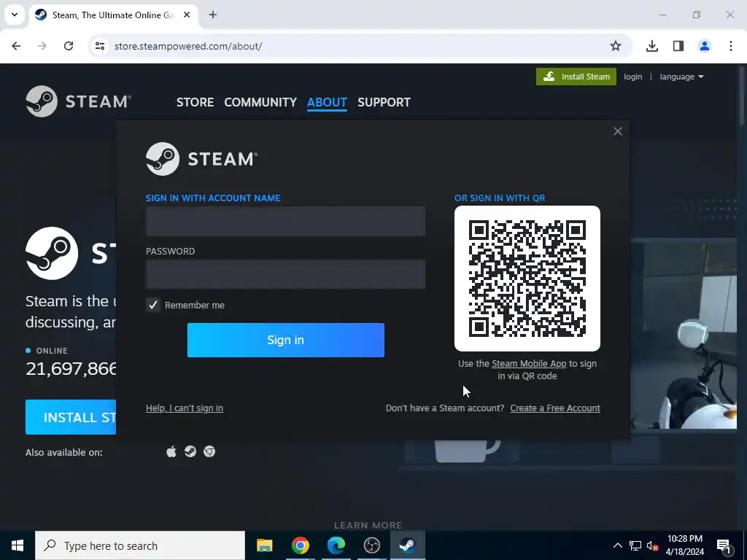Open Steam app from taskbar
This screenshot has width=747, height=560.
coord(407,545)
